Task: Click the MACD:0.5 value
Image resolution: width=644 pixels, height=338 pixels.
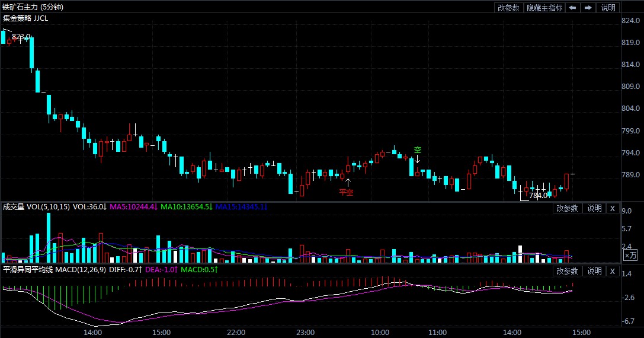Action: (199, 270)
